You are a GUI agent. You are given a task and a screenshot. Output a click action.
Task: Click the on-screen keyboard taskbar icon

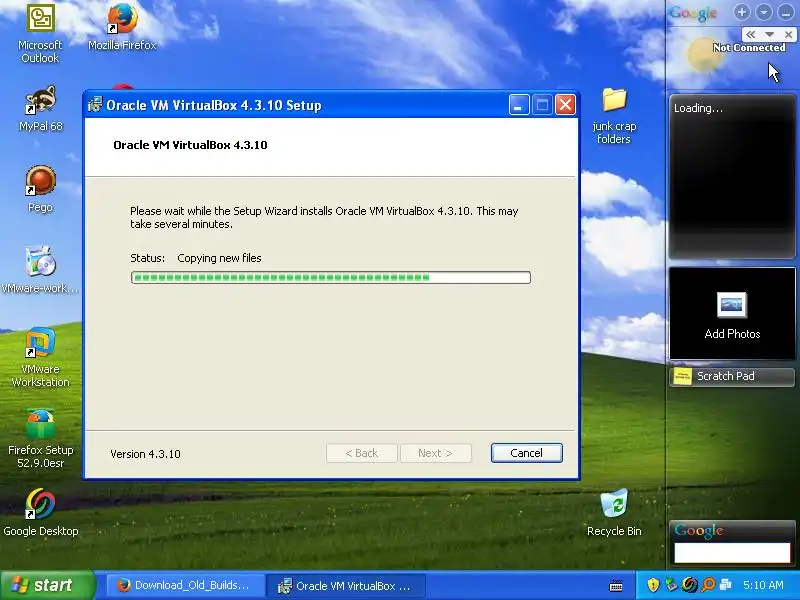coord(616,586)
